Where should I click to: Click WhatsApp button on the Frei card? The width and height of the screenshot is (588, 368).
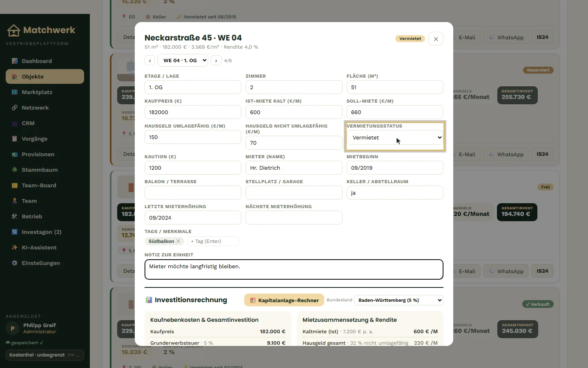(x=506, y=271)
